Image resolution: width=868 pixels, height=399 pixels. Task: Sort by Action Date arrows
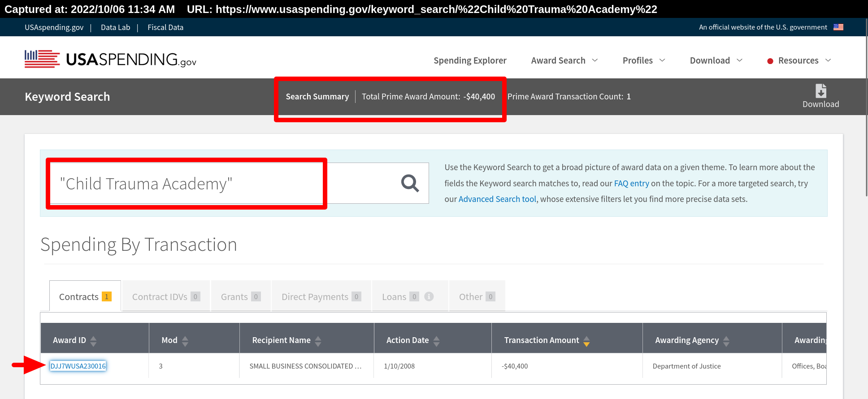(x=436, y=341)
